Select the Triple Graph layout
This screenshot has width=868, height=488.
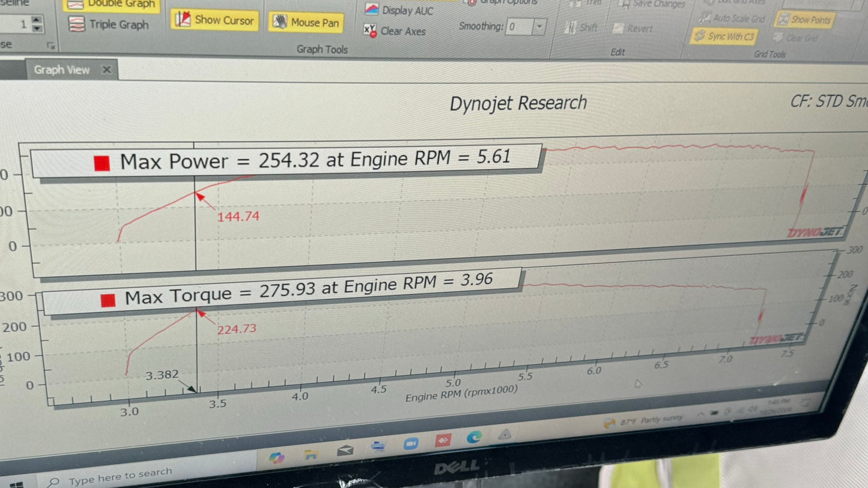pos(108,25)
